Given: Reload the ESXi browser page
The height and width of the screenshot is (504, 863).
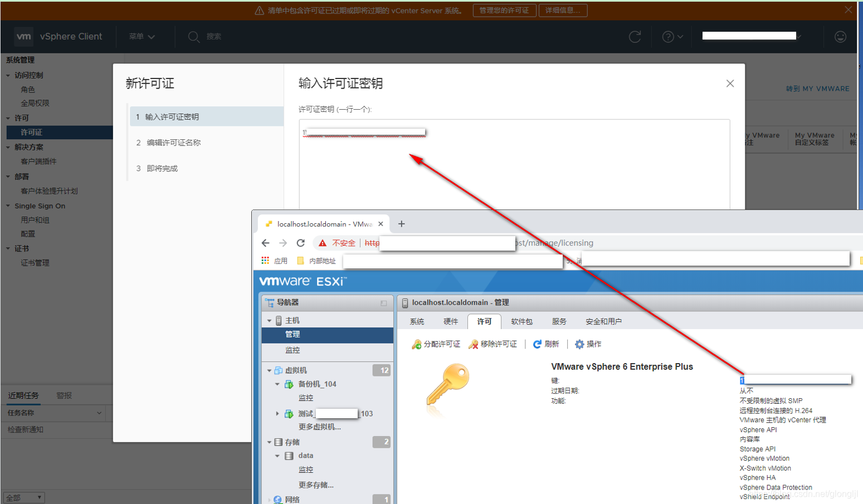Looking at the screenshot, I should (x=301, y=243).
